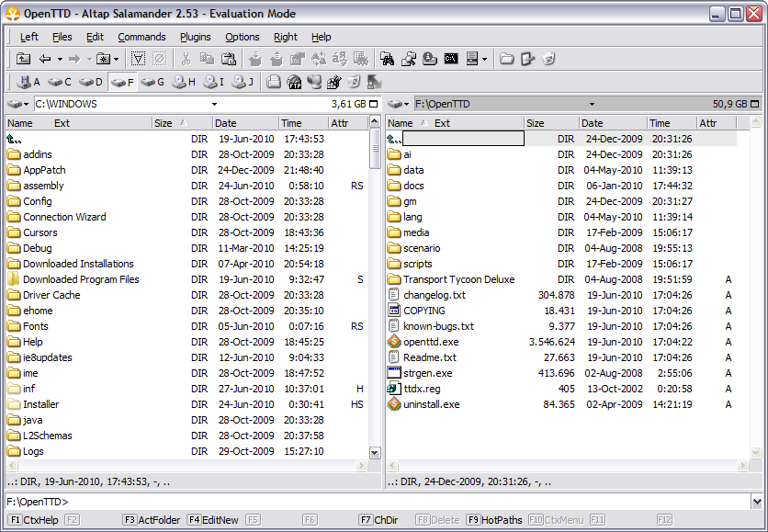Open the Commands menu
Viewport: 768px width, 532px height.
(141, 37)
